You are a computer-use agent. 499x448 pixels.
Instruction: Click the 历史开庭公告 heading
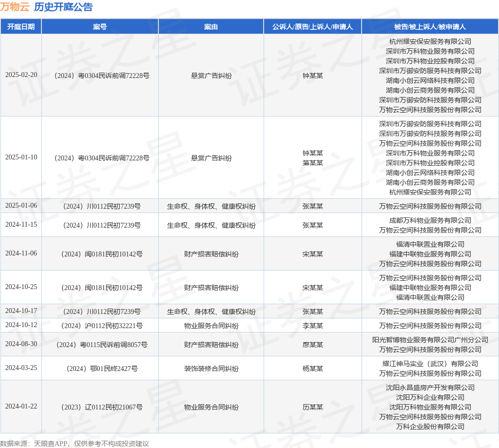pyautogui.click(x=63, y=7)
